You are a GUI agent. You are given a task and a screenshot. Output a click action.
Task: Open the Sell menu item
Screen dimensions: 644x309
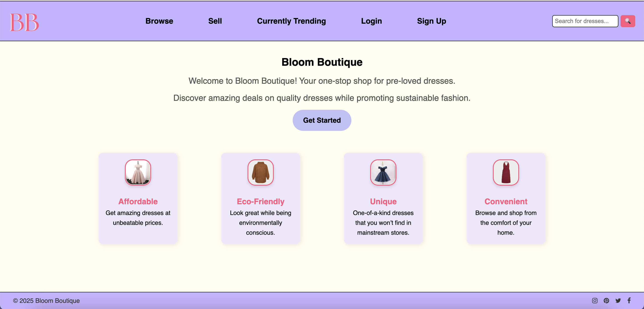point(215,21)
